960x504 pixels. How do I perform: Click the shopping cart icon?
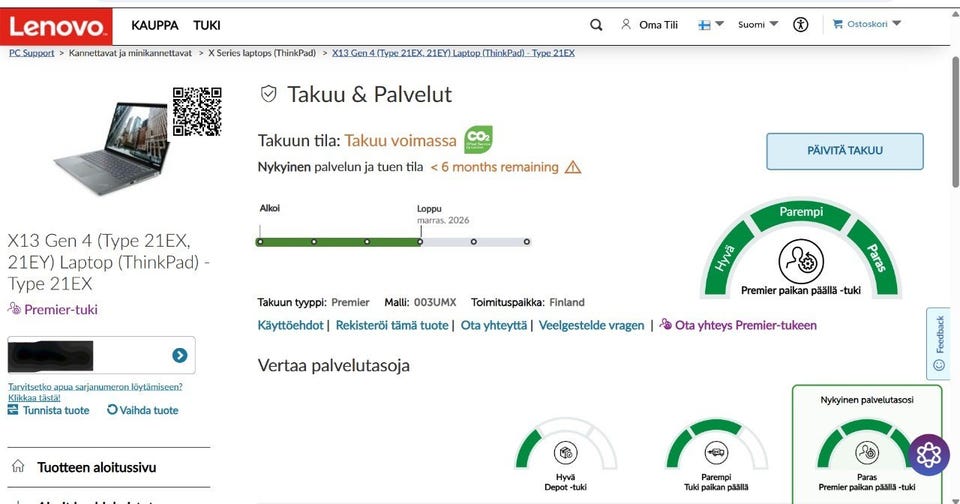[837, 24]
